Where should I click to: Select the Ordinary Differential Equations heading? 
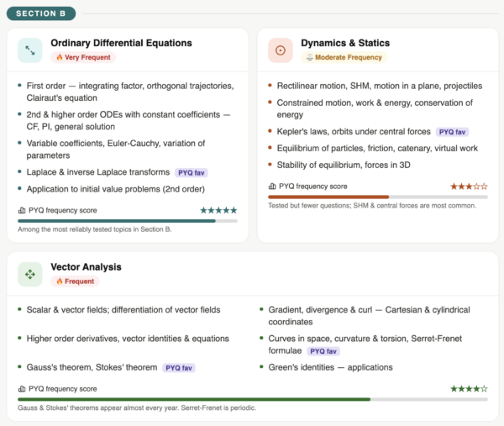121,43
